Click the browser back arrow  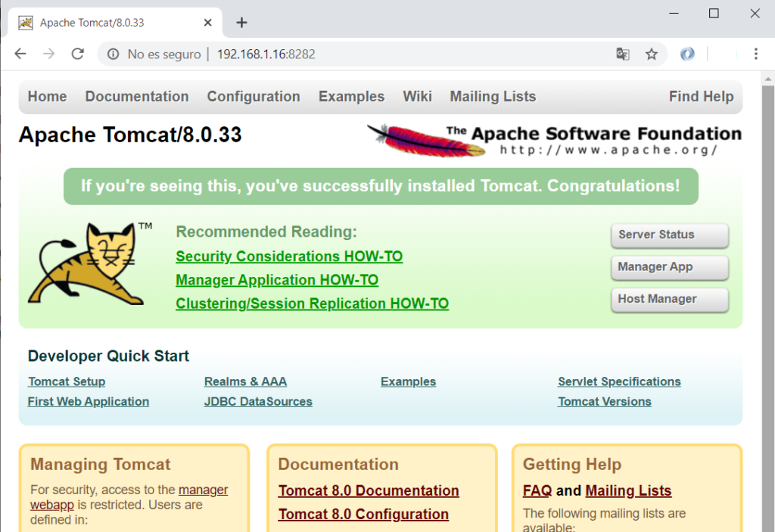(20, 54)
